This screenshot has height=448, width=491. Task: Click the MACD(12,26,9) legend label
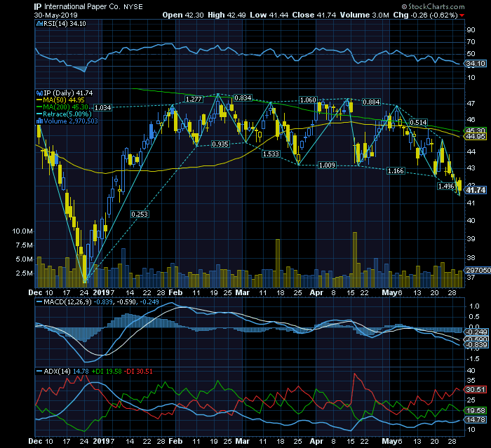(x=67, y=301)
